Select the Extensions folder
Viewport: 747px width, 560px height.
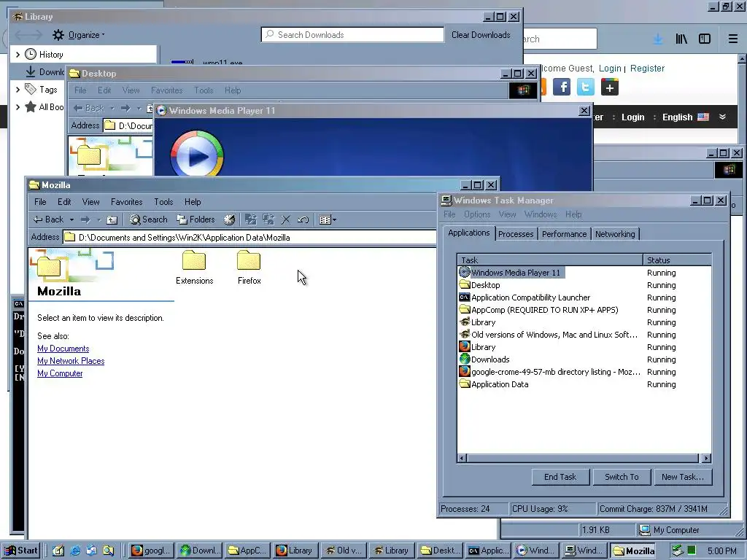click(194, 268)
